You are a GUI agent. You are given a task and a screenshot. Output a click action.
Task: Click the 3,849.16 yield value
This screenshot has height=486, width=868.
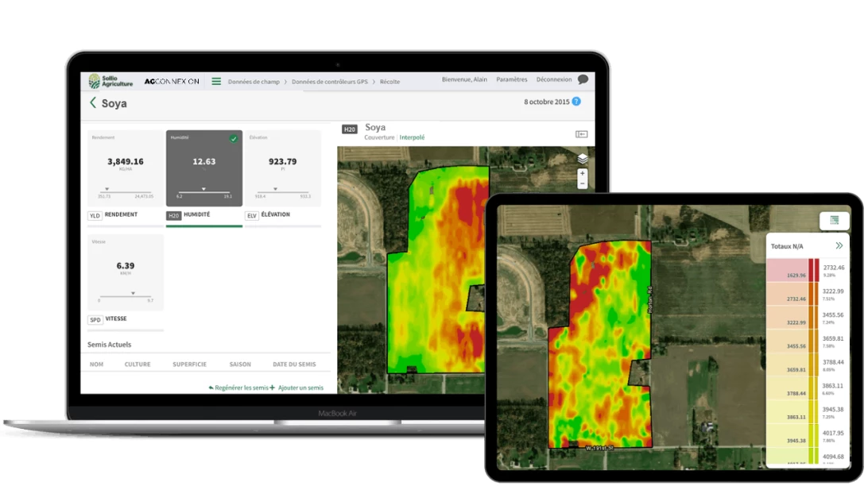(126, 161)
